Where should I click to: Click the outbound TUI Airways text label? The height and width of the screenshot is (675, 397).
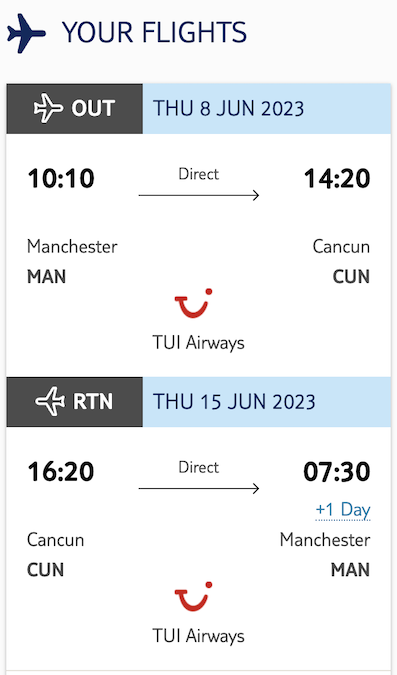tap(198, 343)
